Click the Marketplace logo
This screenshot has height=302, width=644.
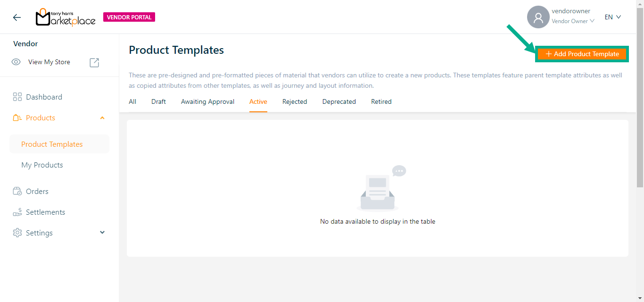point(66,17)
